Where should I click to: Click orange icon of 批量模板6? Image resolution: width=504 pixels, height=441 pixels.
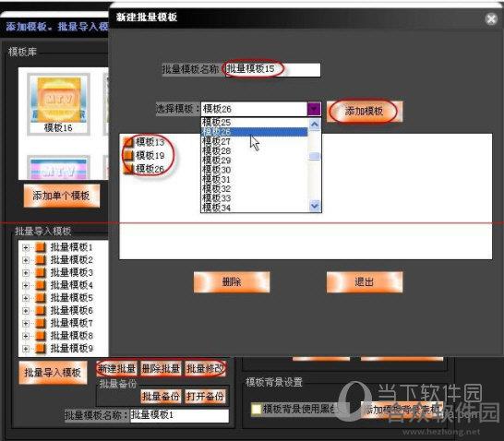[x=41, y=310]
